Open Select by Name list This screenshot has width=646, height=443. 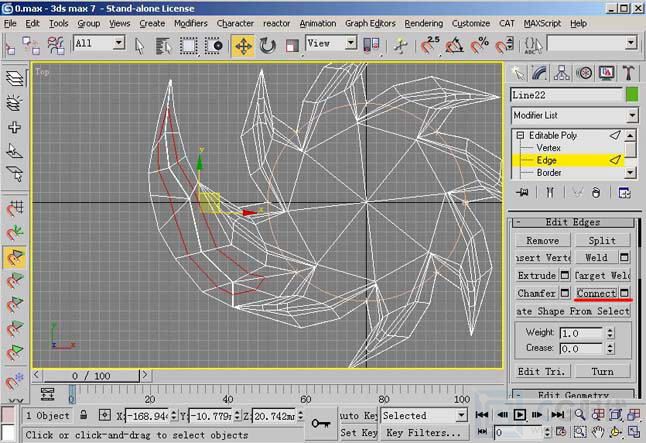point(164,46)
